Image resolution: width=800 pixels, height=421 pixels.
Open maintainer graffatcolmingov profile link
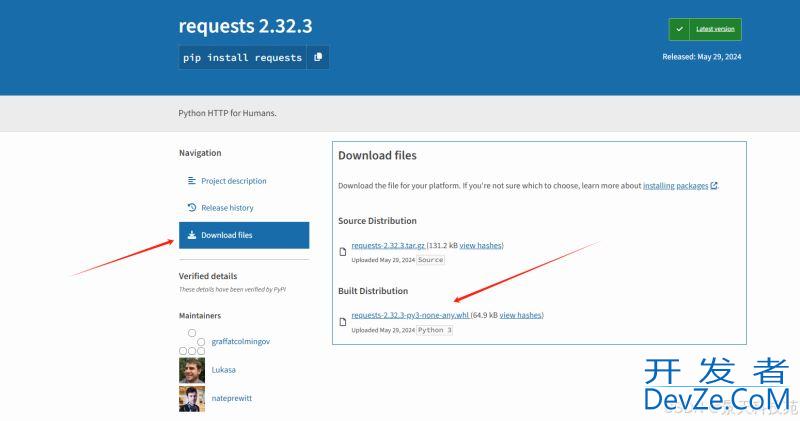coord(240,341)
